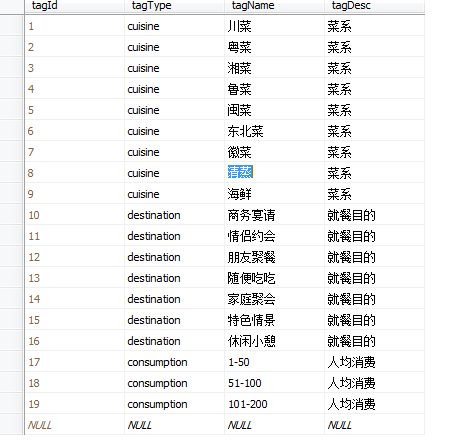
Task: Select the highlighted tagName cell in row 8
Action: coord(274,172)
